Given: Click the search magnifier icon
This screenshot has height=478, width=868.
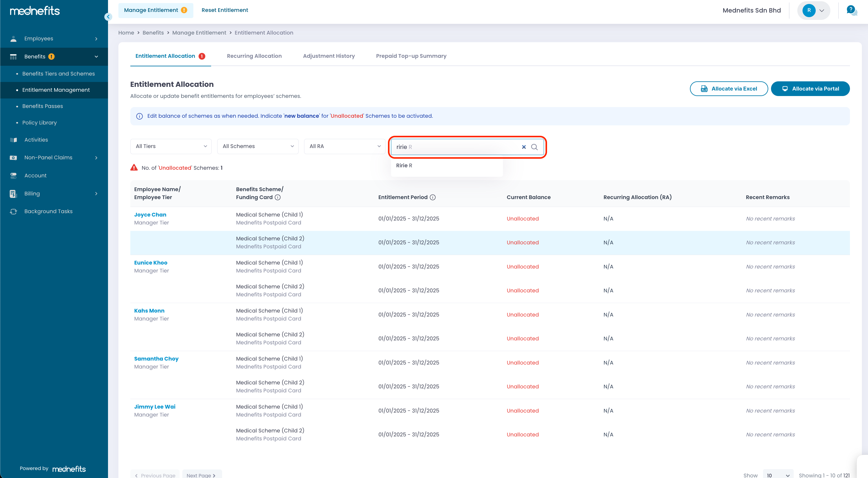Looking at the screenshot, I should pyautogui.click(x=534, y=147).
